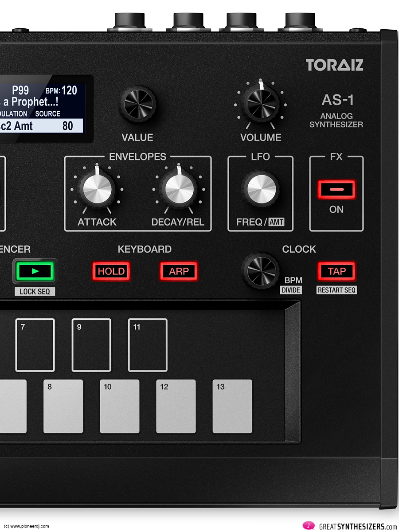Toggle the ARP arpeggiator button

tap(179, 271)
